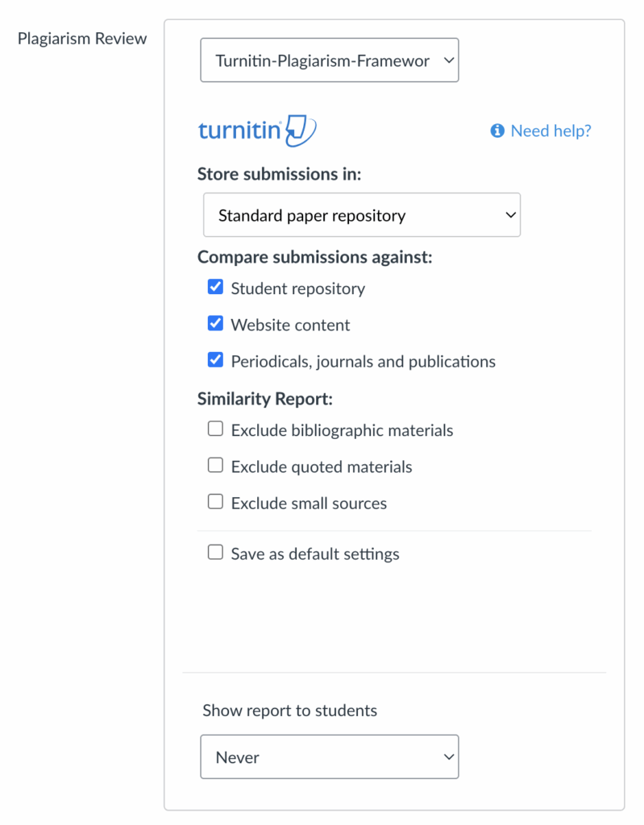Screen dimensions: 644x825
Task: Click the chevron on the Never selector
Action: (449, 757)
